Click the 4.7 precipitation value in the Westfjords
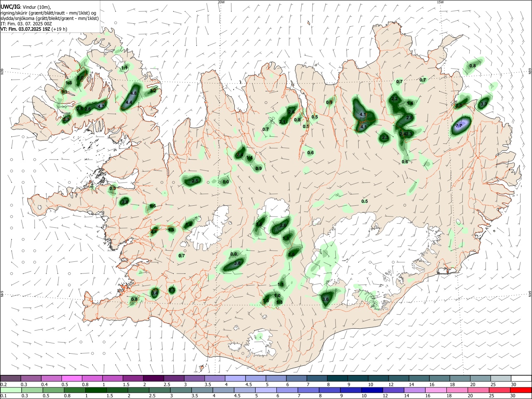532x399 pixels. click(x=101, y=106)
